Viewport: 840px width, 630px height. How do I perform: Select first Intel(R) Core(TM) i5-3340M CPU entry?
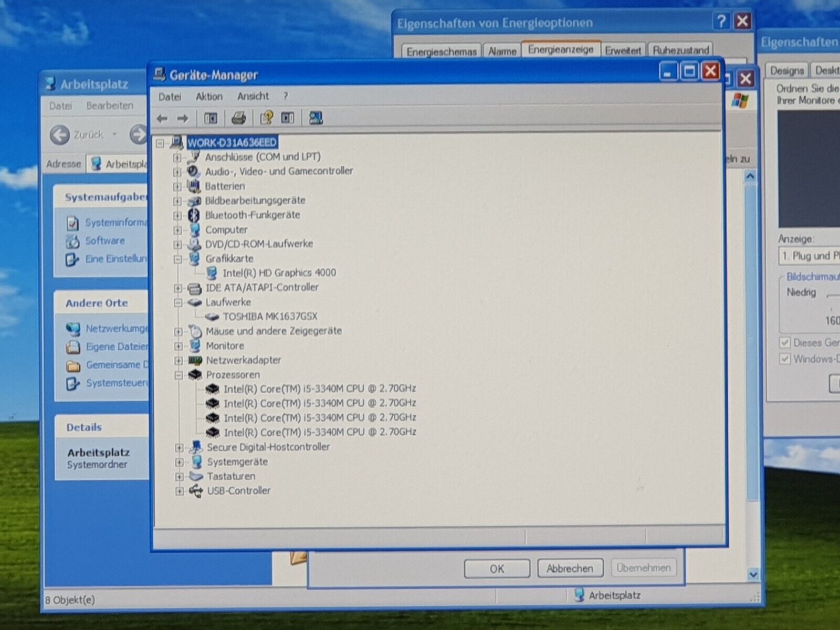pyautogui.click(x=319, y=389)
